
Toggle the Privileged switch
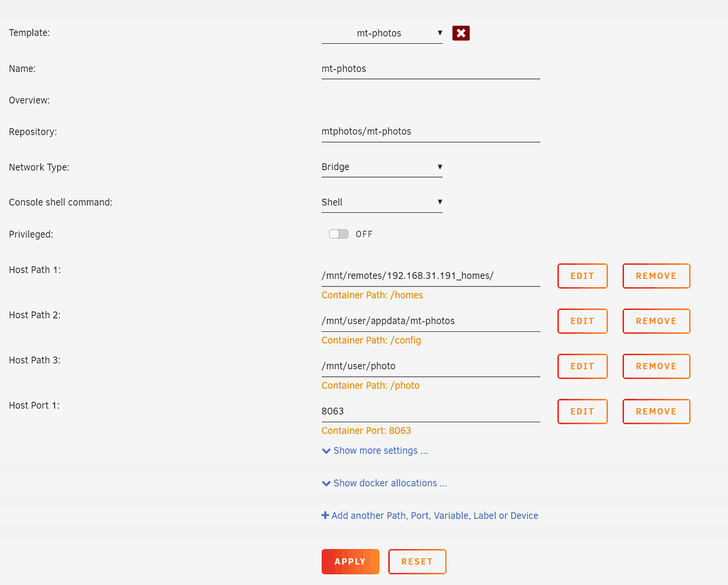tap(339, 234)
